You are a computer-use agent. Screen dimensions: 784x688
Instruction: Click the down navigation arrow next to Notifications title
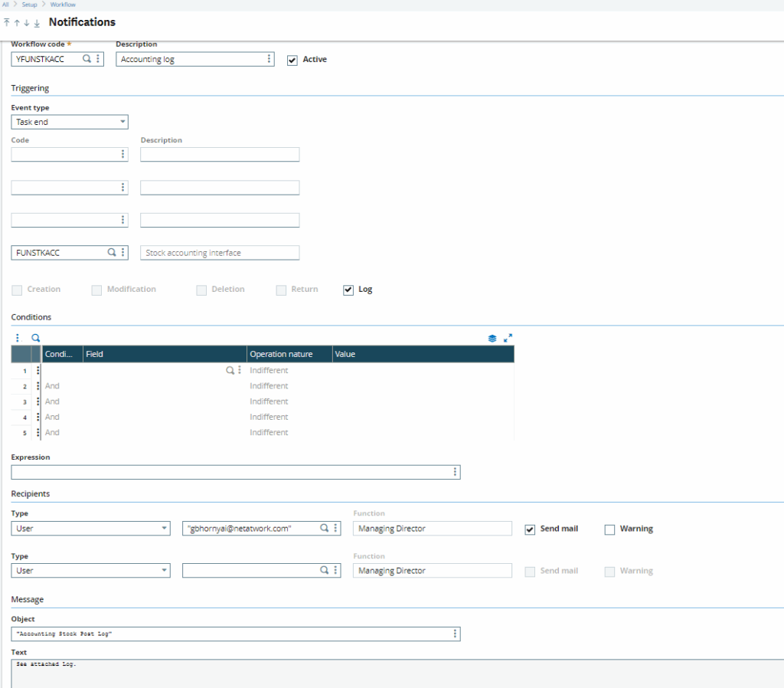(26, 22)
